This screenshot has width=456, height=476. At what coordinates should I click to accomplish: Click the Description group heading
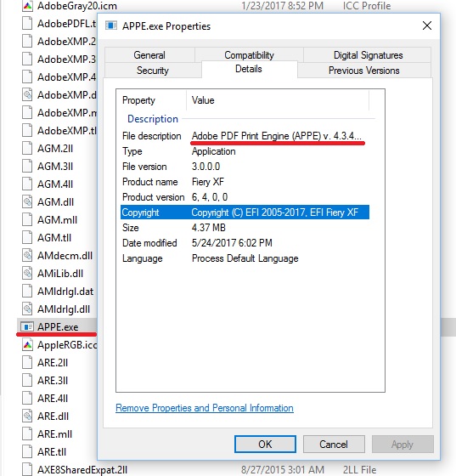153,119
